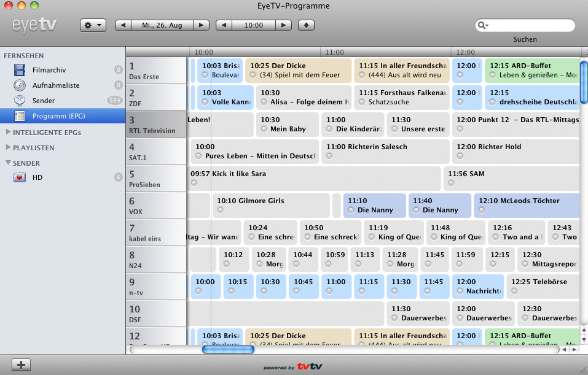Click the diamond now button
The image size is (588, 375).
(307, 25)
